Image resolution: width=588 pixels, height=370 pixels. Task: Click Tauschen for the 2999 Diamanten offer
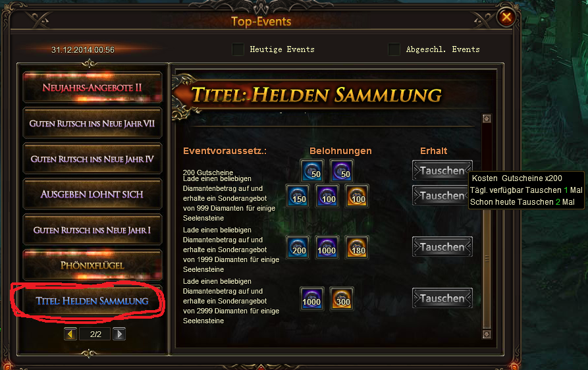(442, 298)
